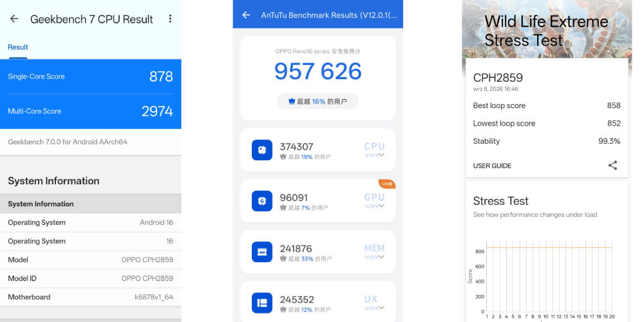Select the Operating System Android 16 row

[90, 223]
